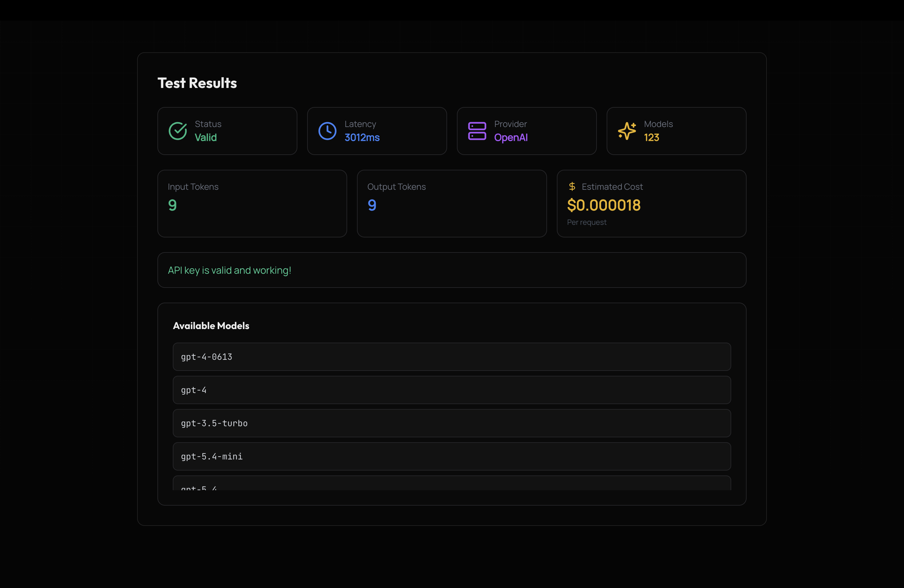Click the yellow sparkles Models icon
The height and width of the screenshot is (588, 904).
click(626, 131)
